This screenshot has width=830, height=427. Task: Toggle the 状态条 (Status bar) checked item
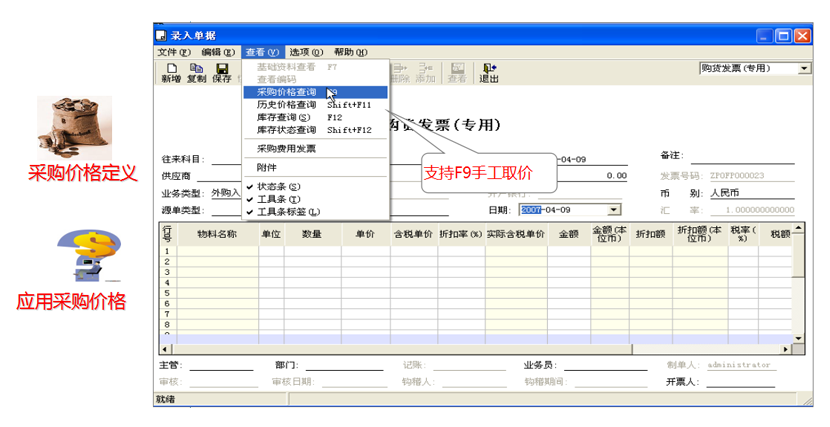pos(279,186)
